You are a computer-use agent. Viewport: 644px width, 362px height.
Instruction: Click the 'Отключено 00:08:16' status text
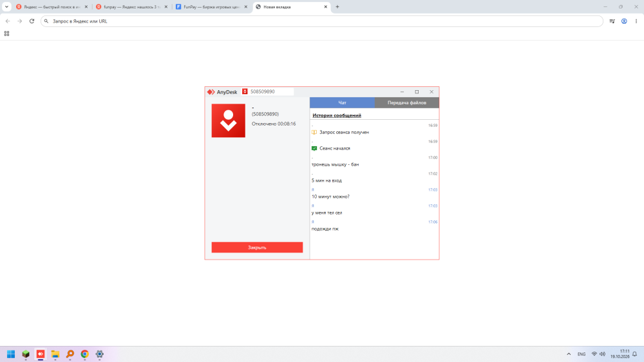tap(274, 124)
